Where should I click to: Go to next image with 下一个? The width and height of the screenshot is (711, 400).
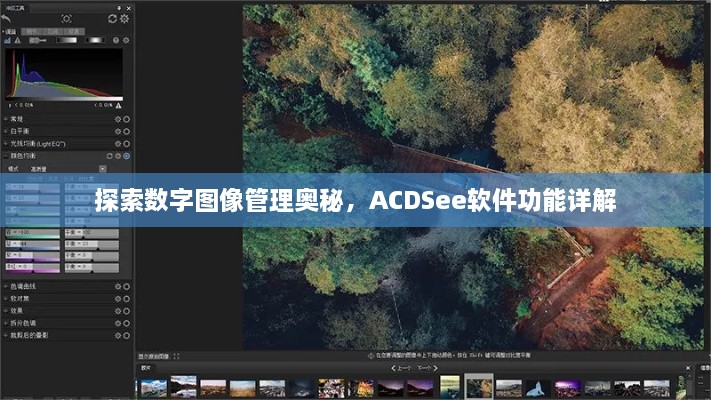coord(427,368)
